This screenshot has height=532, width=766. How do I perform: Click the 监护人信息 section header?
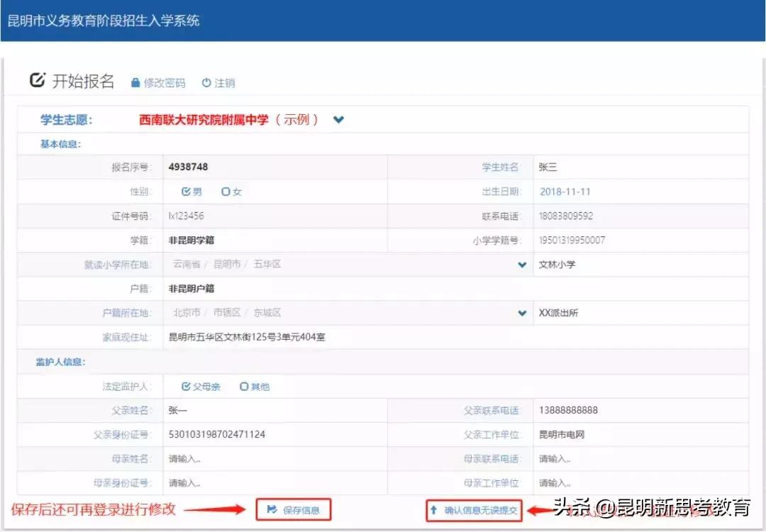point(61,362)
